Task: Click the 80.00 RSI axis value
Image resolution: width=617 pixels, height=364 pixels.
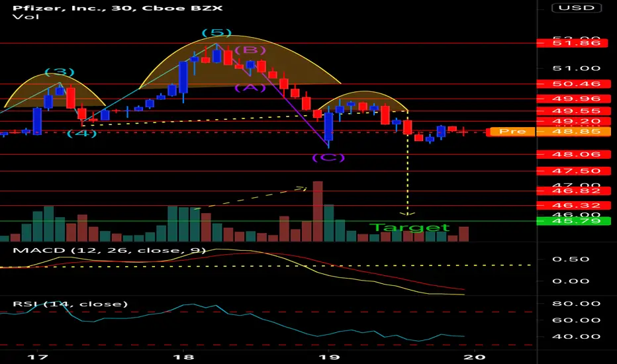Action: [576, 304]
